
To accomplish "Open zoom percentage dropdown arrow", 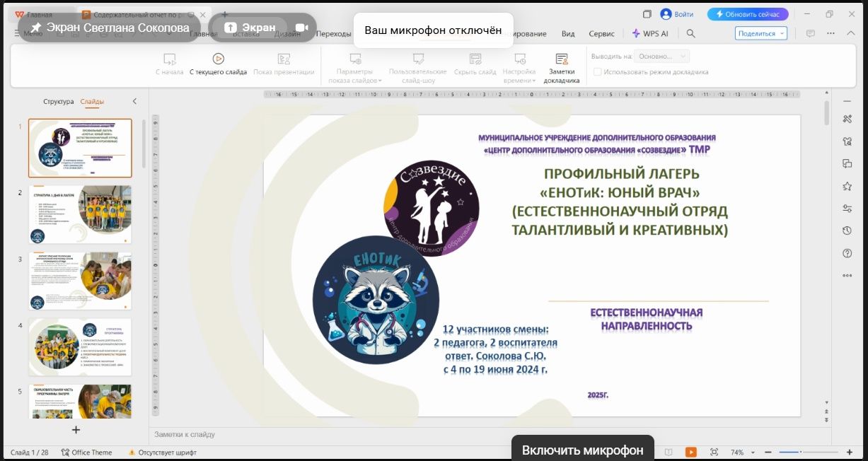I will pos(753,452).
